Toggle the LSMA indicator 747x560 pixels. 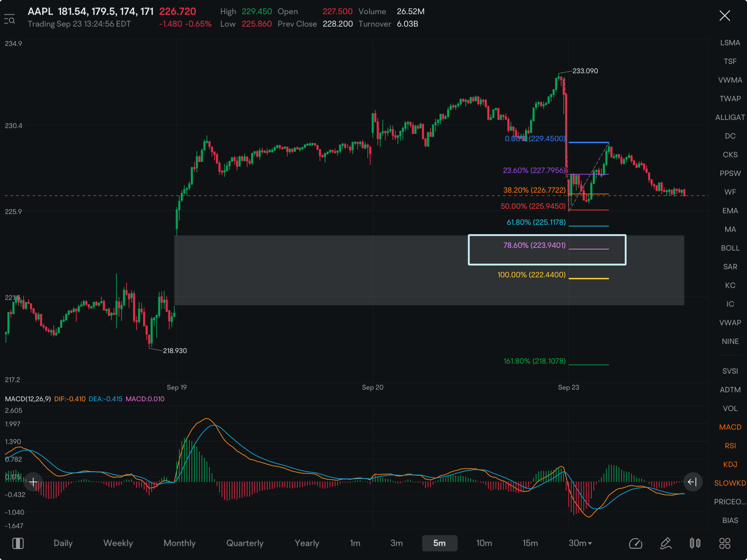pos(730,43)
